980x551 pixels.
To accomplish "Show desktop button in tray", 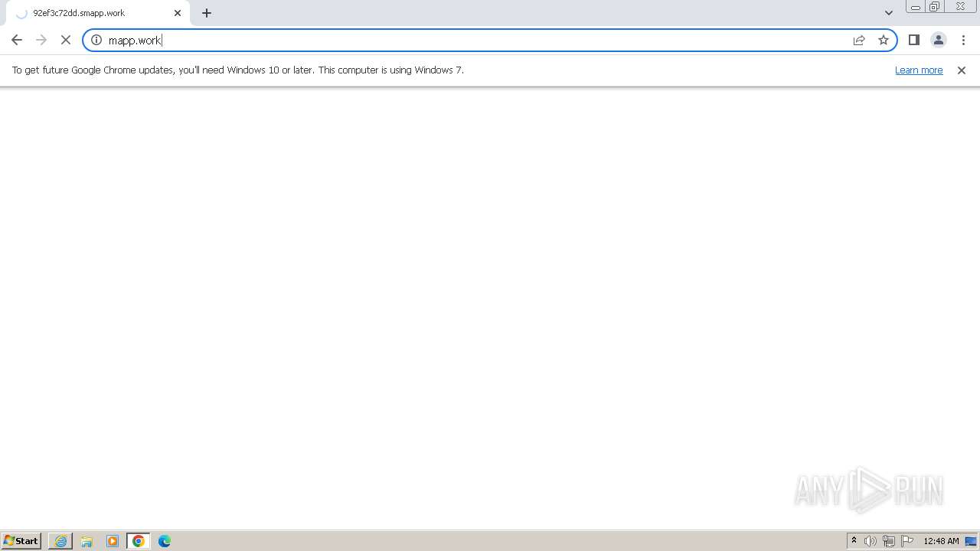I will pyautogui.click(x=971, y=541).
